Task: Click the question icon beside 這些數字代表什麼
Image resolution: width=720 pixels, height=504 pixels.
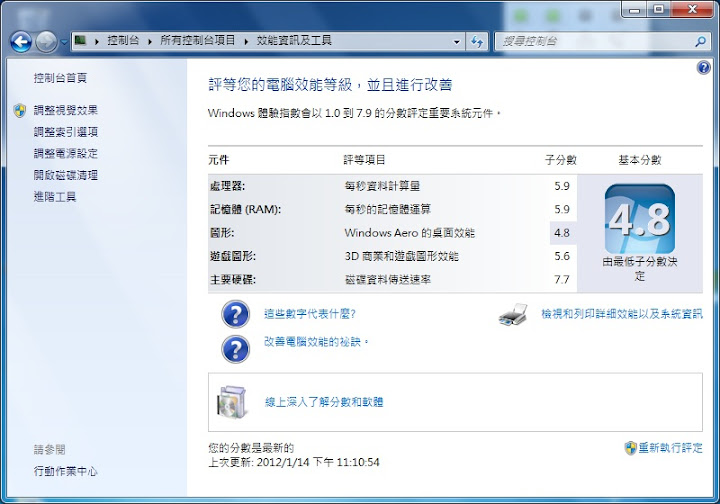Action: pos(236,314)
